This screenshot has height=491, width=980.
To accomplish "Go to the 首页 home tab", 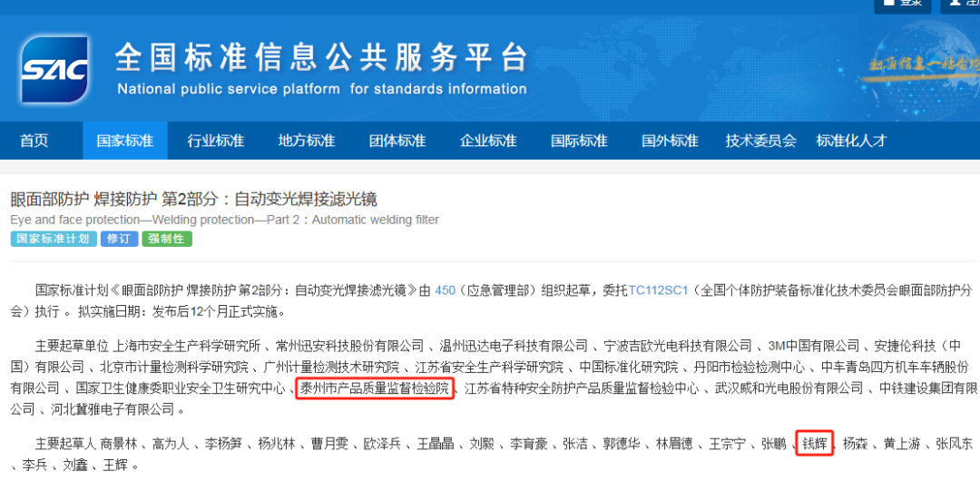I will pos(34,141).
